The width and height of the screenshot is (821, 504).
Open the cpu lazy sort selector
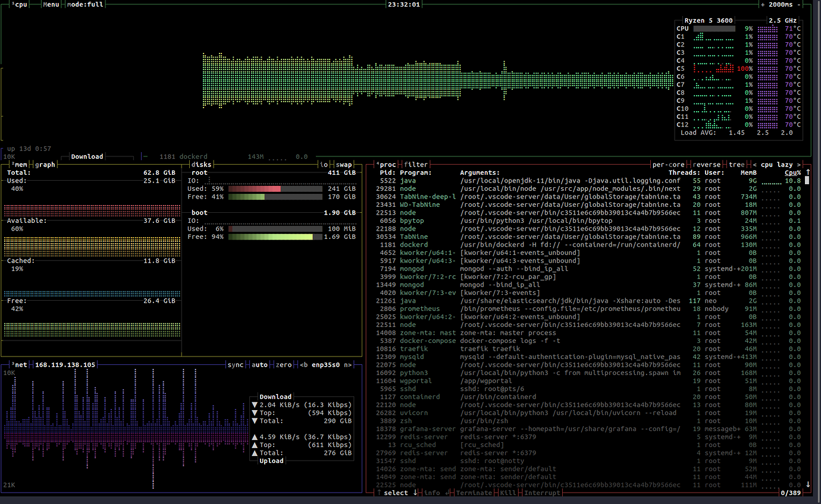pyautogui.click(x=777, y=165)
